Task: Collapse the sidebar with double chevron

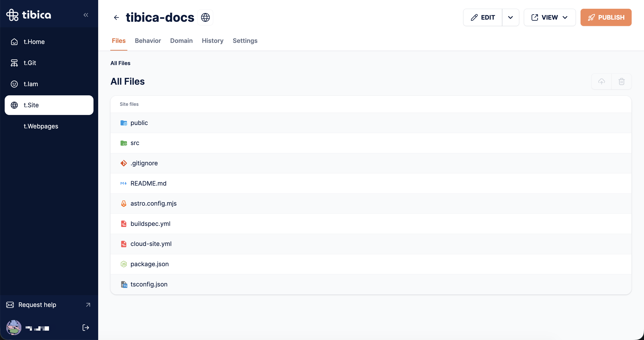Action: point(86,15)
